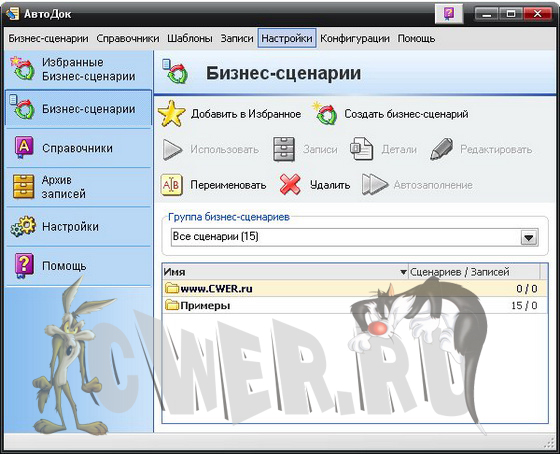The image size is (560, 454).
Task: Click the Имя column sort arrow
Action: click(x=403, y=272)
